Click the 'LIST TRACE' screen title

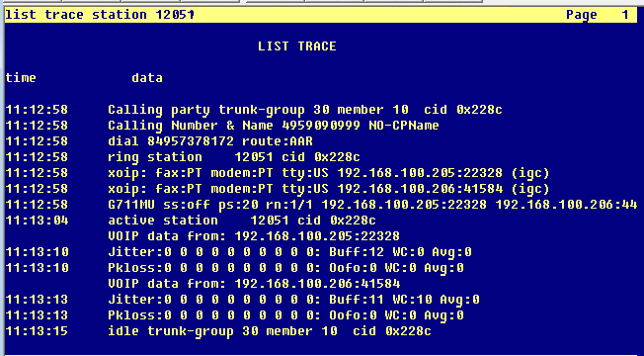click(297, 46)
